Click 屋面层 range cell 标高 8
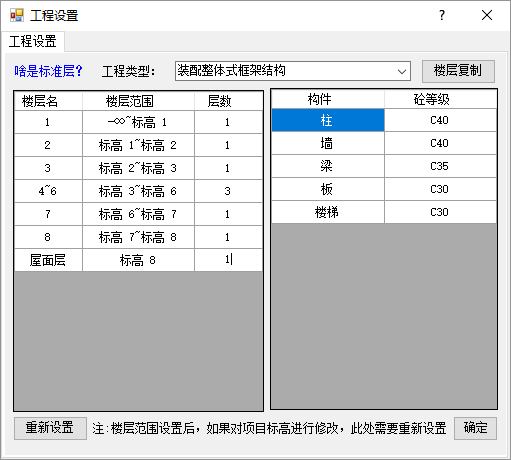The width and height of the screenshot is (511, 460). tap(138, 260)
